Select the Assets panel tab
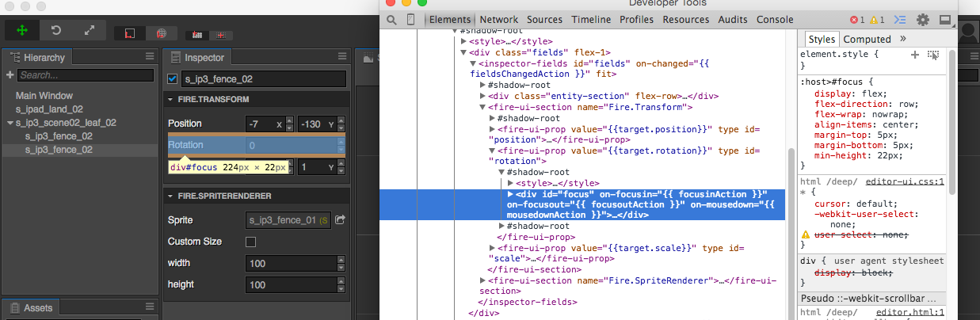Viewport: 980px width, 320px height. tap(31, 308)
